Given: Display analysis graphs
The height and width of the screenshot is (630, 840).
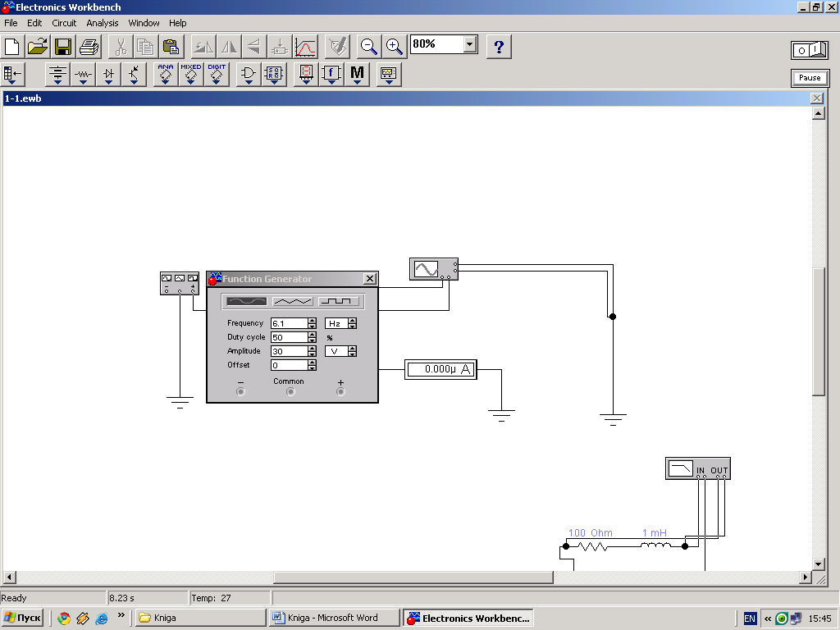Looking at the screenshot, I should pyautogui.click(x=305, y=47).
